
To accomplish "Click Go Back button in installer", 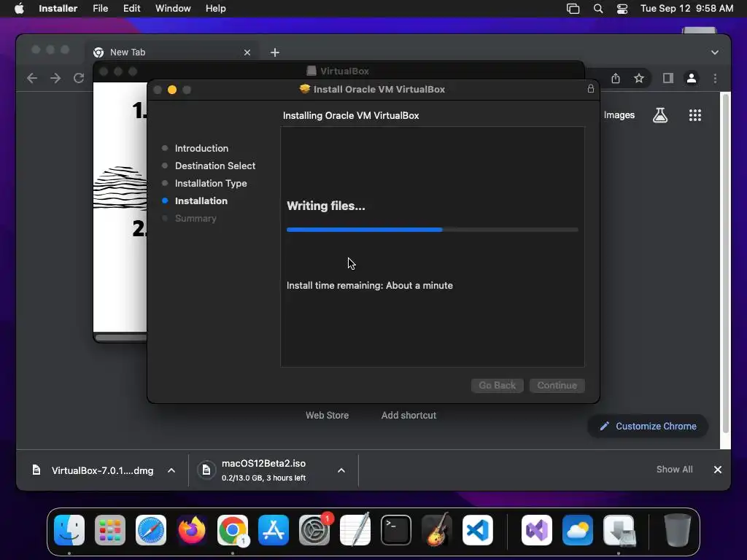I will coord(497,385).
